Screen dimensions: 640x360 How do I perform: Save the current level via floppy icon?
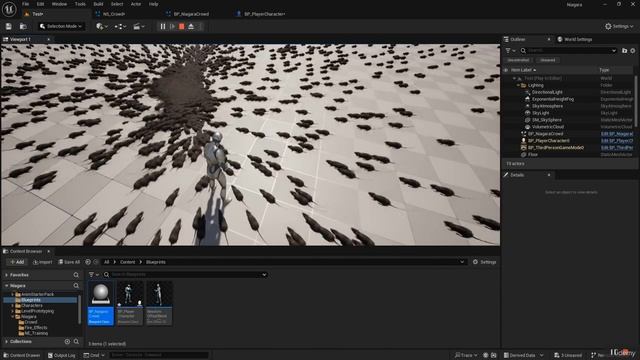click(x=9, y=27)
